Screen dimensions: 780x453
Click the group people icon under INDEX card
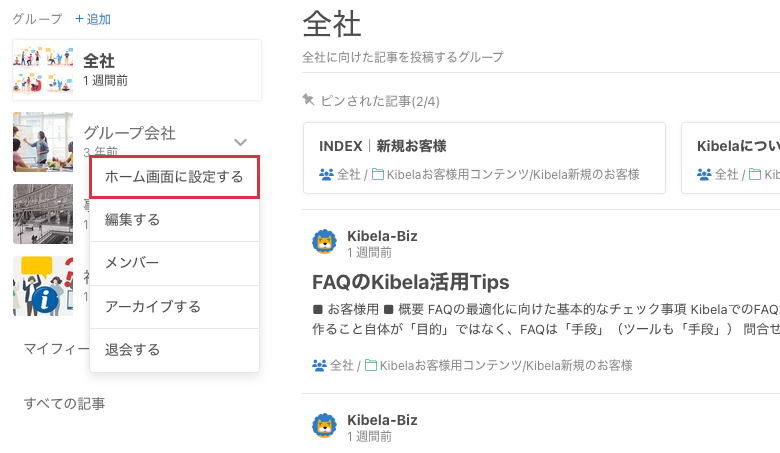(x=326, y=174)
